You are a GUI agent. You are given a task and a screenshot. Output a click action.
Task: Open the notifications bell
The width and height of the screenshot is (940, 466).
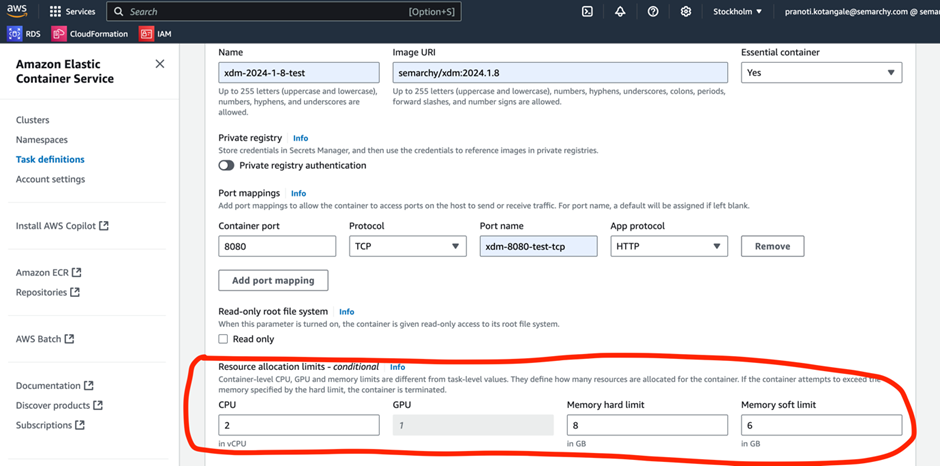click(620, 11)
